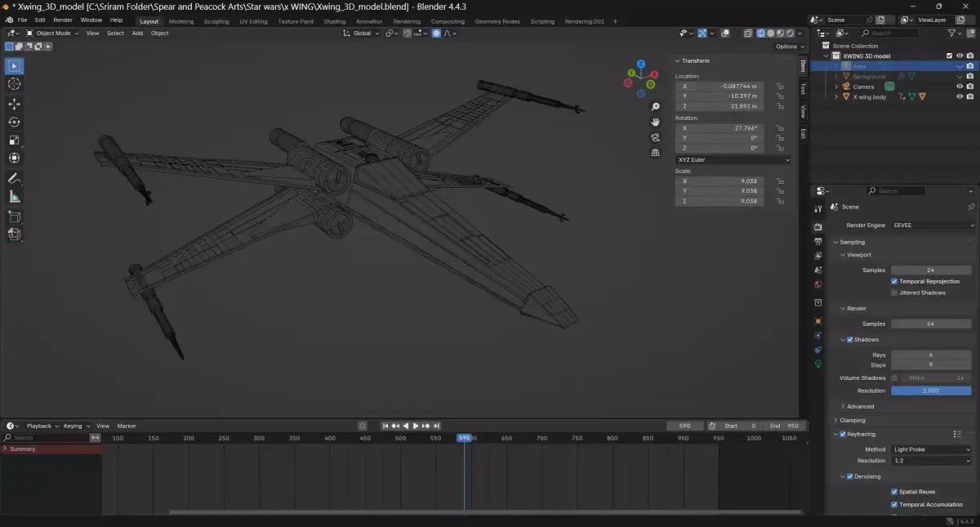Choose the Measure tool

(14, 196)
